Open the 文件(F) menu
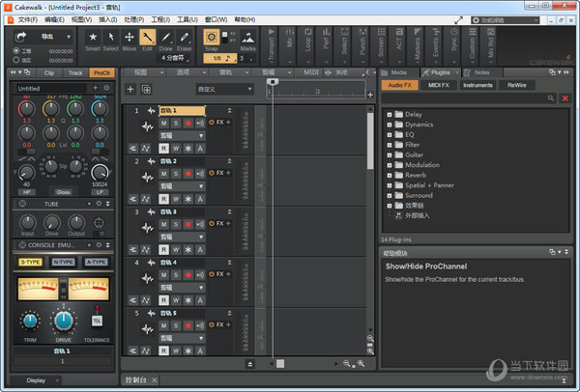This screenshot has height=392, width=580. [28, 19]
